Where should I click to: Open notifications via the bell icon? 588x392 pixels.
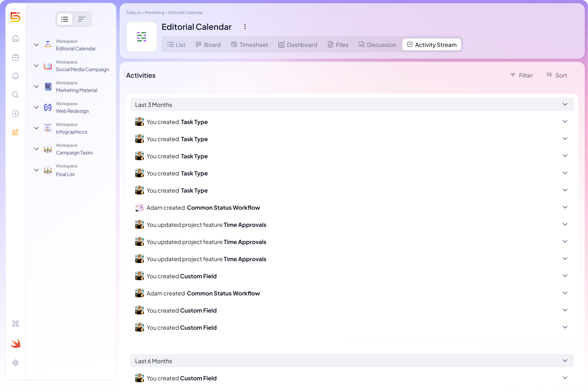tap(15, 76)
